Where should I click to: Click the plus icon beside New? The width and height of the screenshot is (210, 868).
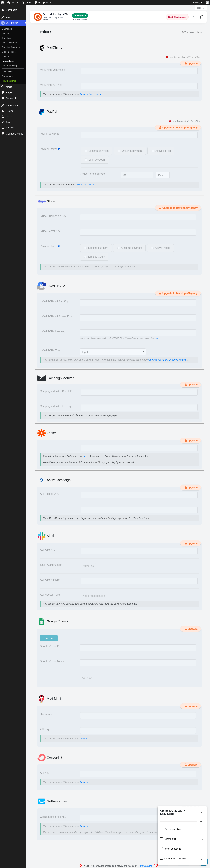pyautogui.click(x=43, y=3)
